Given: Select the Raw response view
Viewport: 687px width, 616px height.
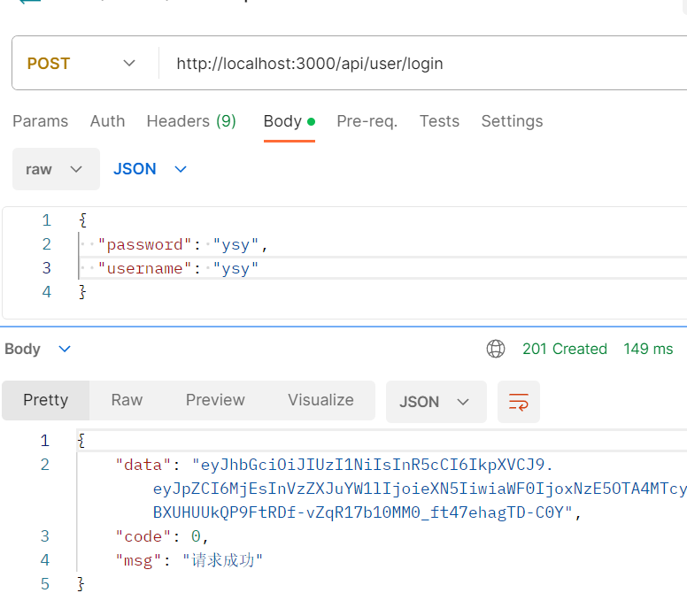Looking at the screenshot, I should 127,400.
